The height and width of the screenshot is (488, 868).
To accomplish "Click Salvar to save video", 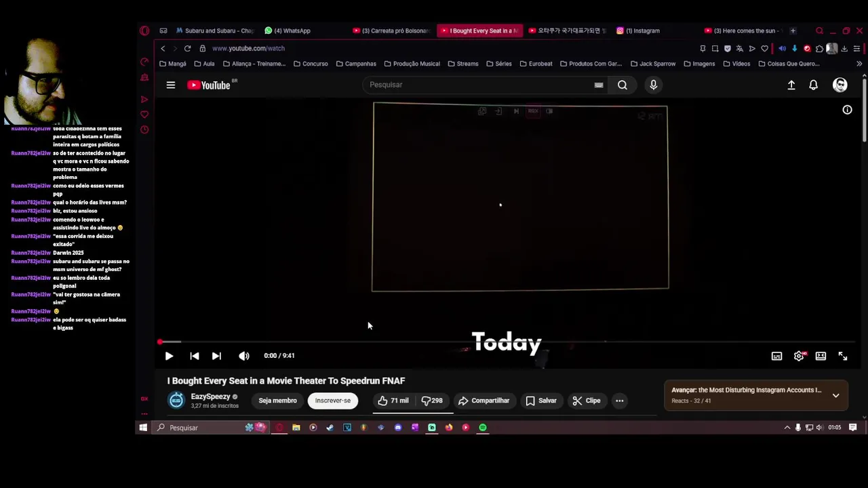I will (541, 401).
